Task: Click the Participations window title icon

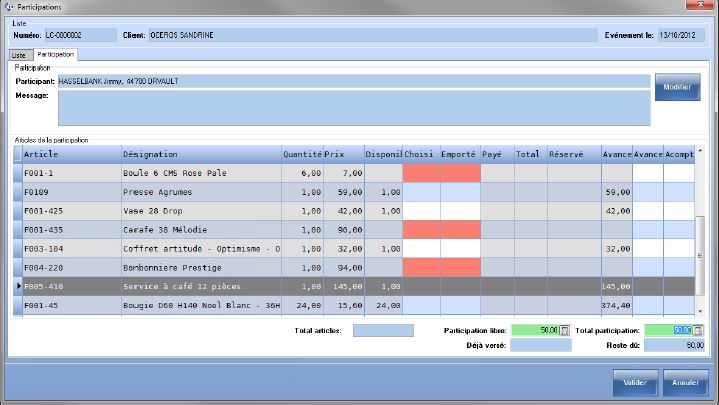Action: 9,7
